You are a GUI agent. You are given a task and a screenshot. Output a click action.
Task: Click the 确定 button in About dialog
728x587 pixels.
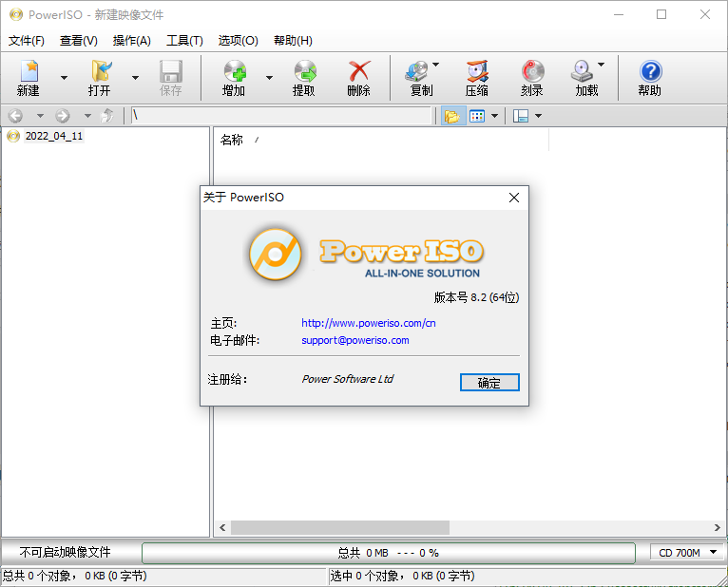tap(489, 383)
